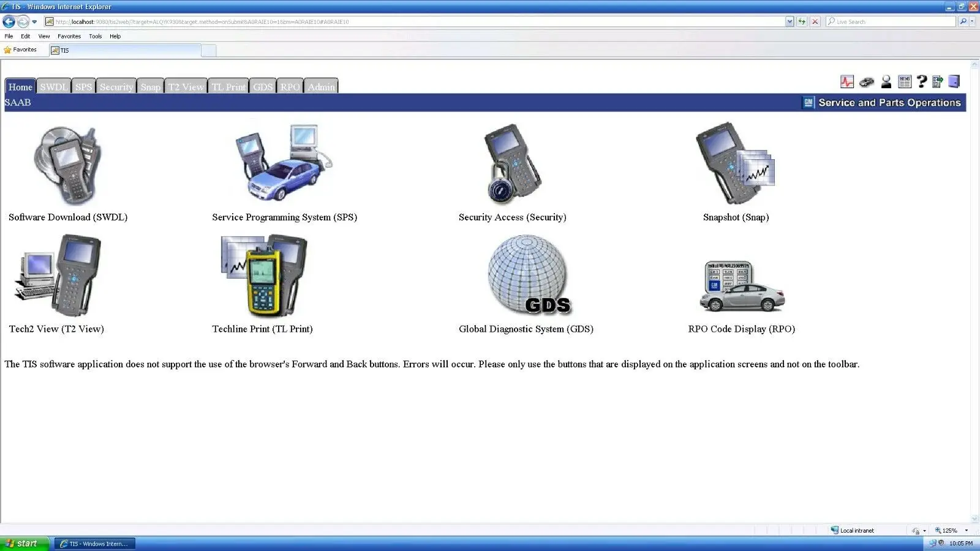This screenshot has height=551, width=980.
Task: Switch to the Snap tab
Action: 151,86
